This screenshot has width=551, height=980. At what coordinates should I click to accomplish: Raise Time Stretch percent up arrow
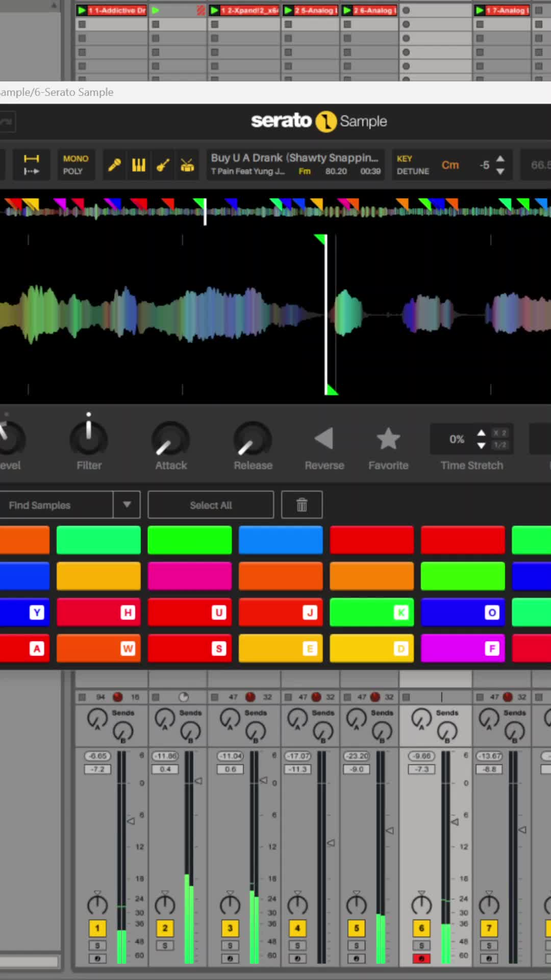481,433
